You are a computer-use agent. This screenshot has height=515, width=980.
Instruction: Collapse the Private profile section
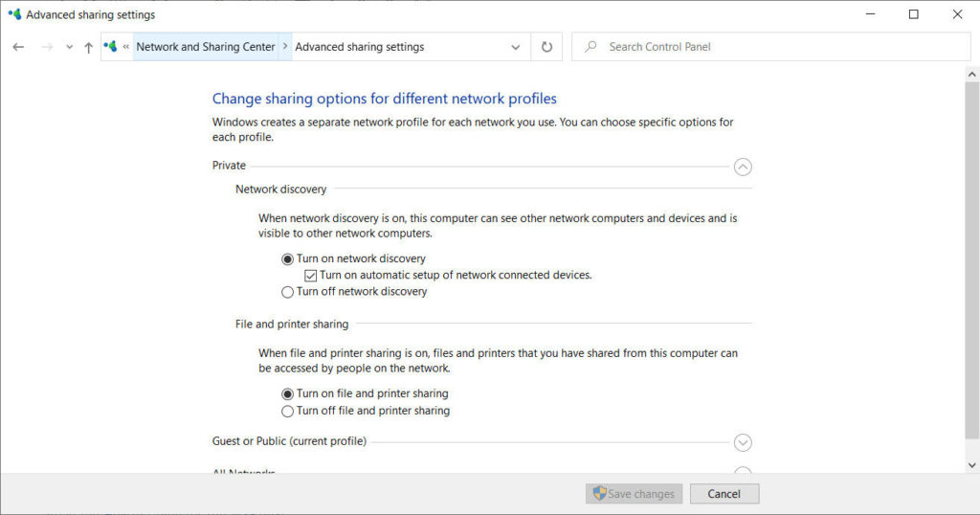coord(743,167)
